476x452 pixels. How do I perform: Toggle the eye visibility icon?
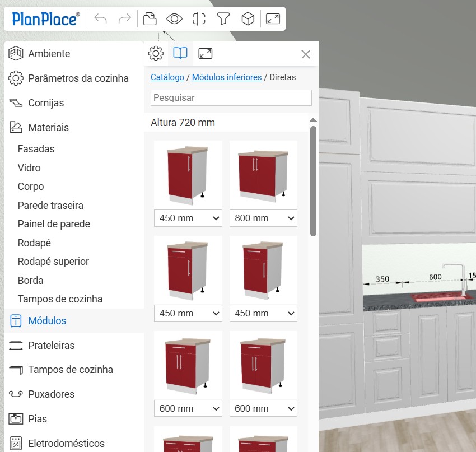tap(174, 19)
